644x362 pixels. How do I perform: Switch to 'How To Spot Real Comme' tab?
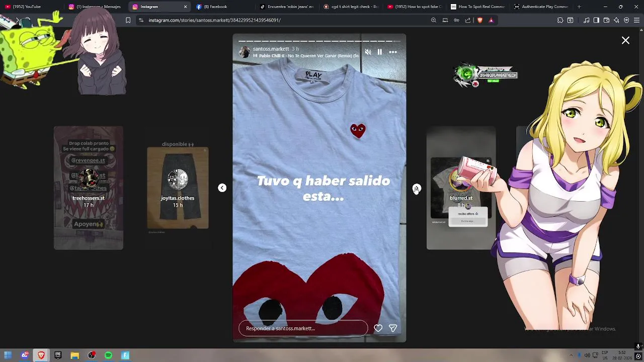pos(478,7)
